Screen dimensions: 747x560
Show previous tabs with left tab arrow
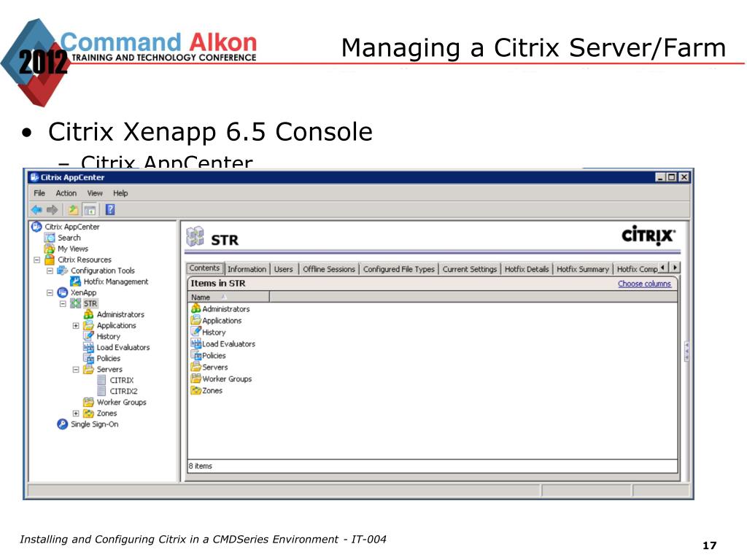(x=664, y=267)
